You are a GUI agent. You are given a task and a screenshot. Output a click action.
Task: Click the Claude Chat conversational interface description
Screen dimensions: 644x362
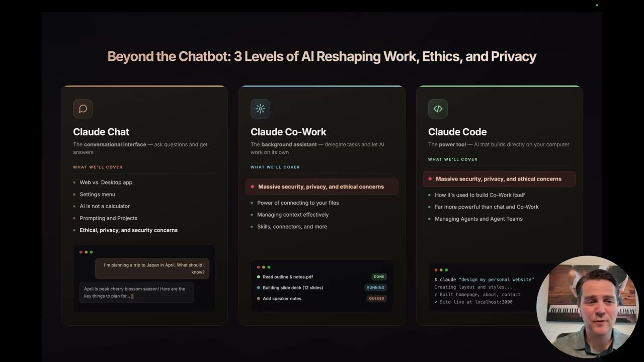pos(140,148)
